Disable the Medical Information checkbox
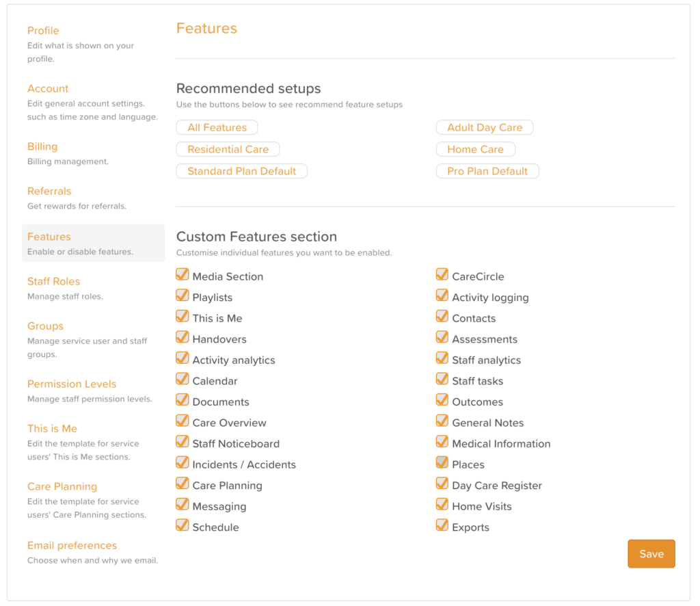The height and width of the screenshot is (606, 700). click(x=442, y=443)
